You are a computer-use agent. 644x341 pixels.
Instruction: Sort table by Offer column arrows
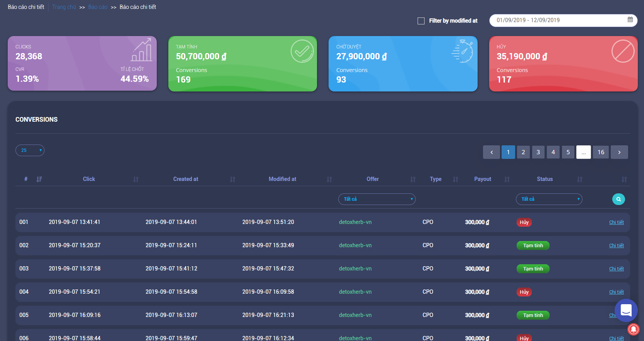(x=413, y=179)
